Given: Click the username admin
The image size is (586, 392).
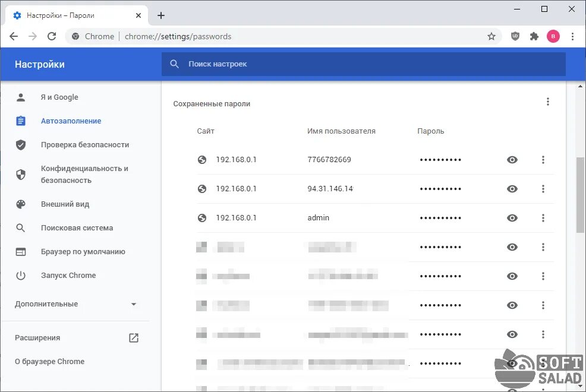Looking at the screenshot, I should coord(319,218).
